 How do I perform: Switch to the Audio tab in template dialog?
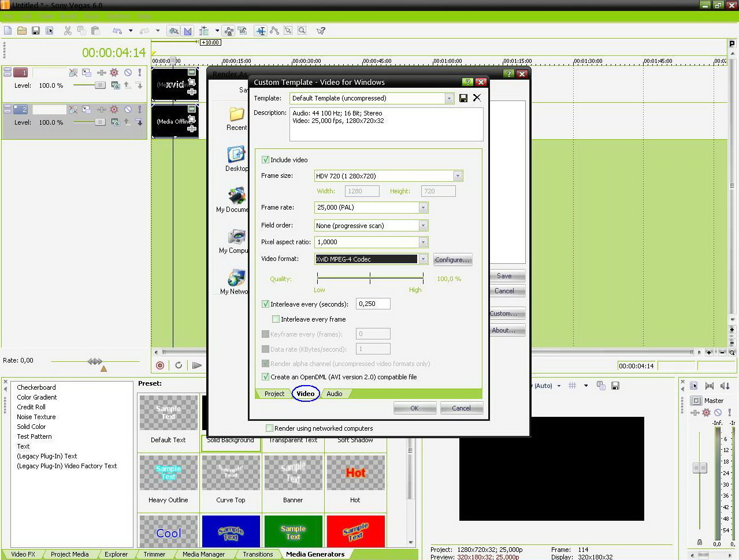pos(335,394)
